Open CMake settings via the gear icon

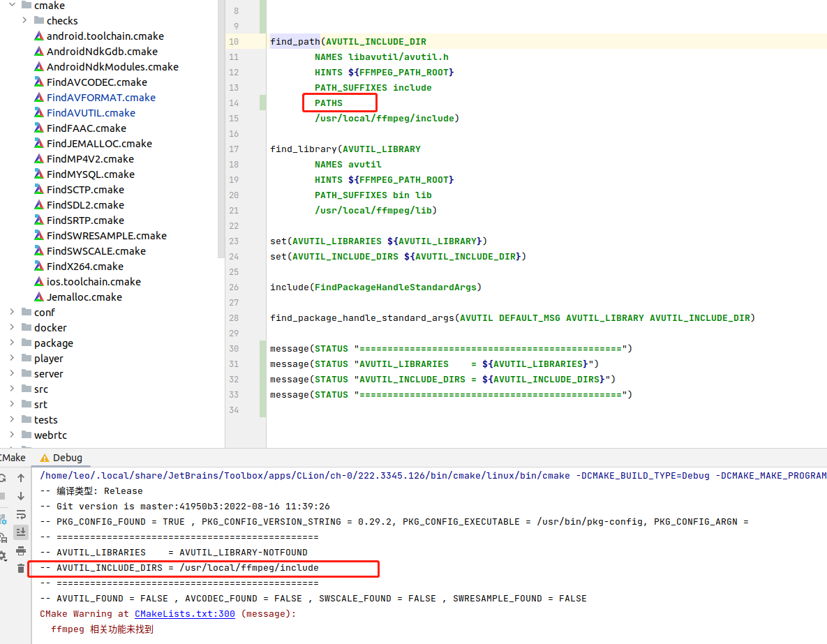[2, 555]
